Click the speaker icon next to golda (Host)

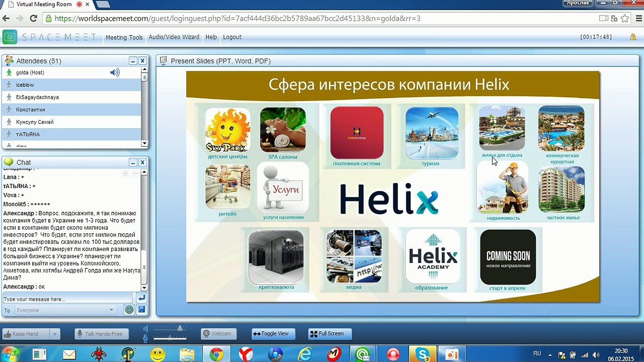pyautogui.click(x=115, y=72)
